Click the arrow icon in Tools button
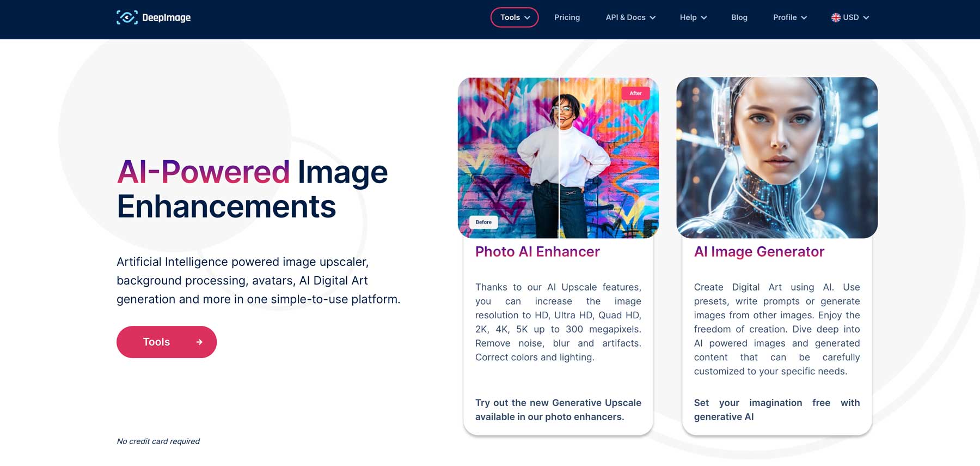 pos(199,342)
